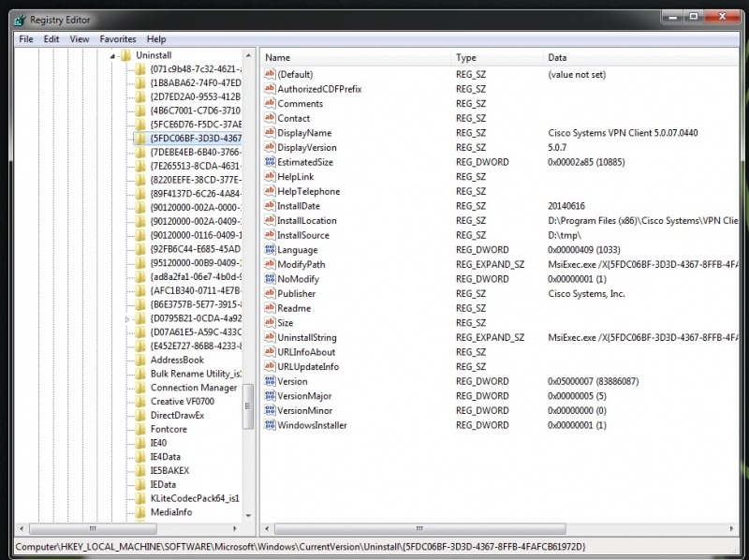749x560 pixels.
Task: Click the string icon beside DisplayVersion
Action: tap(270, 147)
